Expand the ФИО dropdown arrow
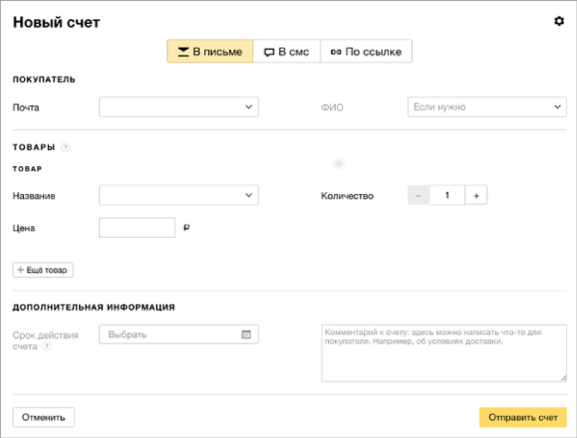 pyautogui.click(x=557, y=107)
